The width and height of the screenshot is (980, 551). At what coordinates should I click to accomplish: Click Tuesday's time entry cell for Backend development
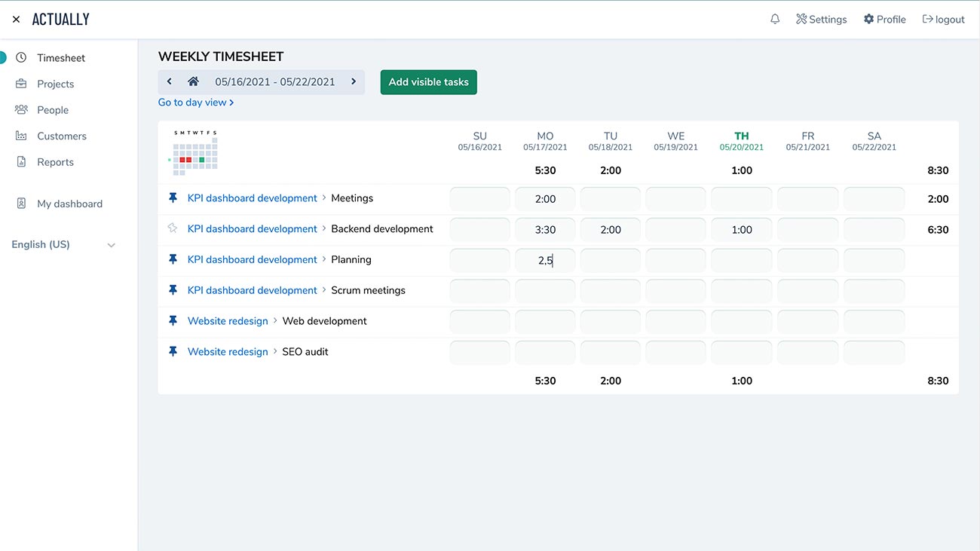click(x=610, y=228)
